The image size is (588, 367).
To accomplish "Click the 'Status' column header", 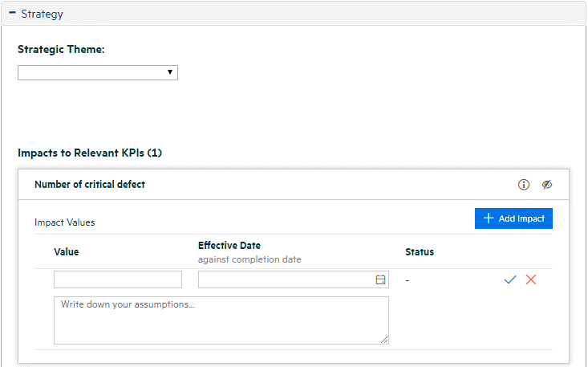I will point(420,252).
